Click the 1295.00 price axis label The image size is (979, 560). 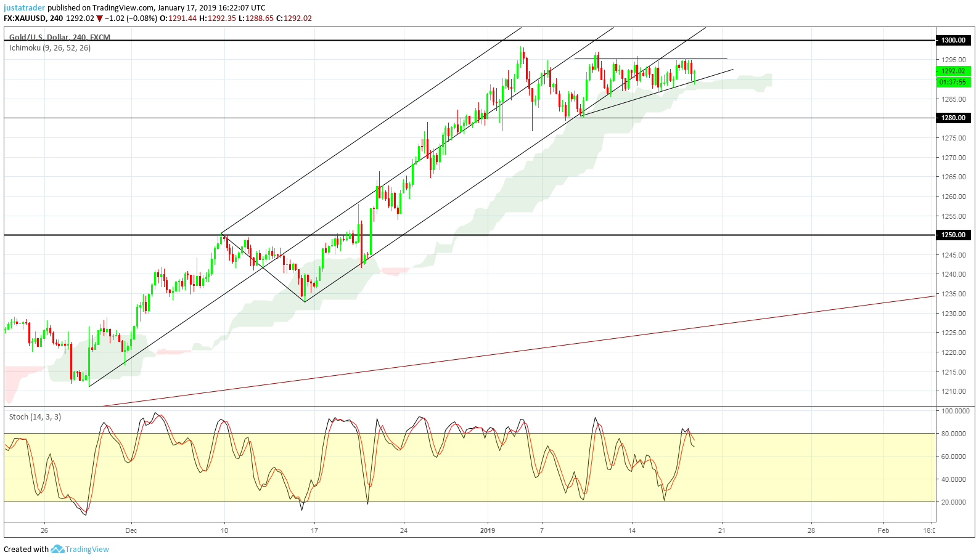pos(954,60)
